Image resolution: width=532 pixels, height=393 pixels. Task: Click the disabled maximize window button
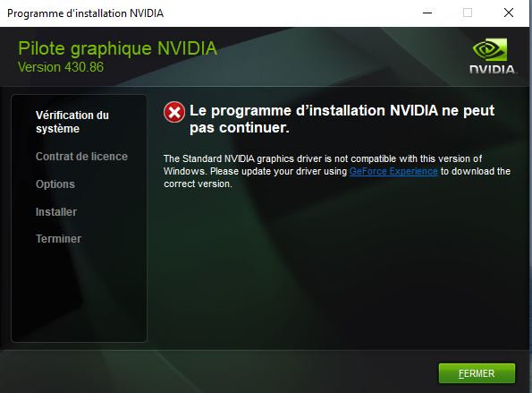[x=468, y=13]
